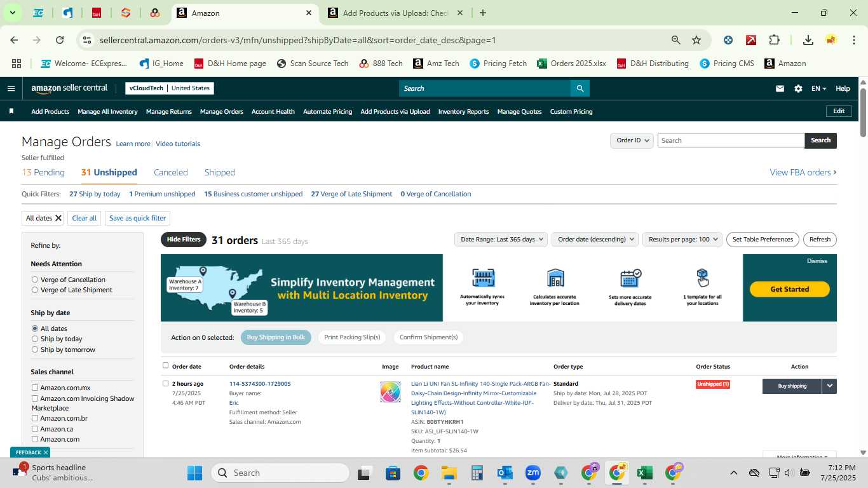The height and width of the screenshot is (488, 868).
Task: View site information icon in address bar
Action: point(87,40)
